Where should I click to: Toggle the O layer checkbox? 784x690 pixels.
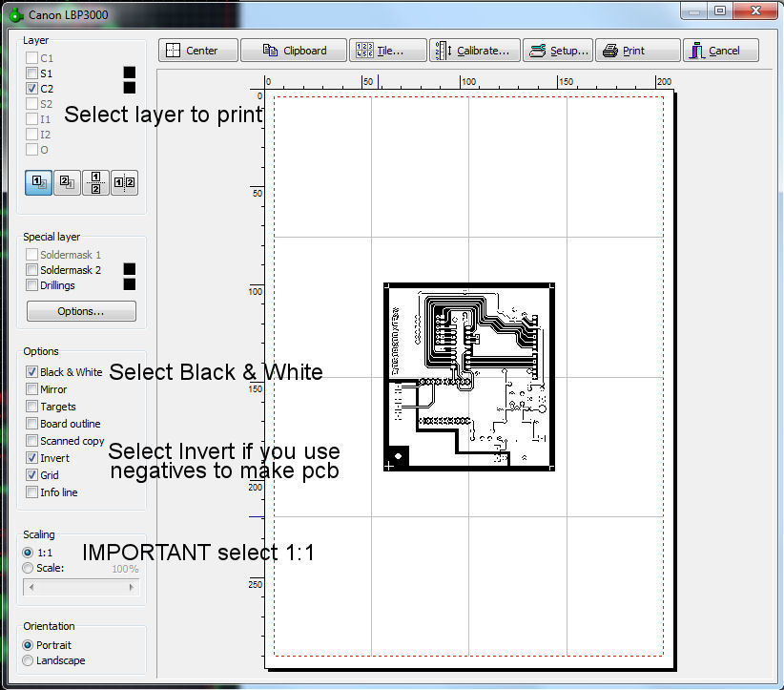pyautogui.click(x=32, y=150)
